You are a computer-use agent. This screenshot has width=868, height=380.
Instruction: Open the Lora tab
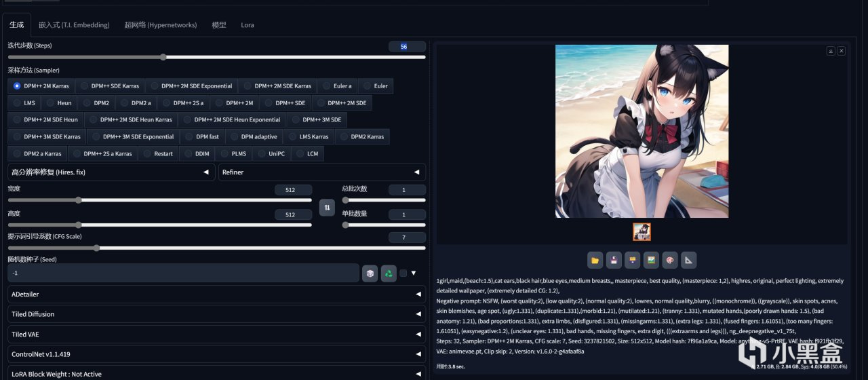coord(248,25)
